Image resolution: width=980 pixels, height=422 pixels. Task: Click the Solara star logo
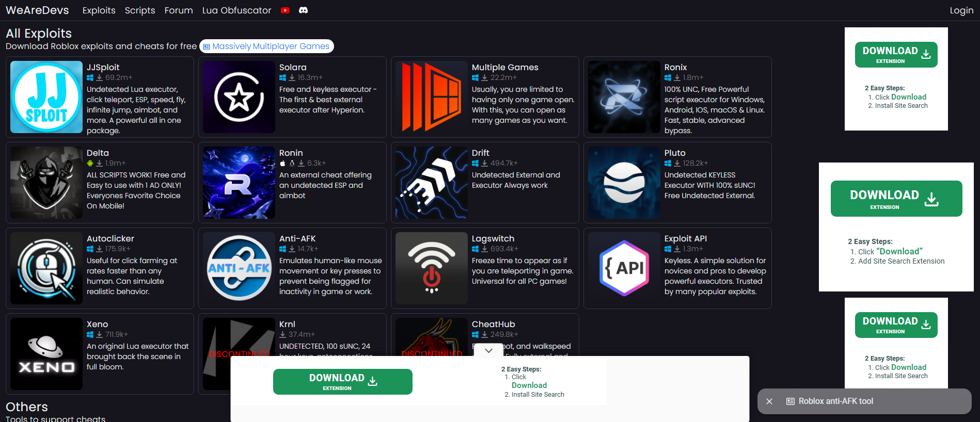(x=239, y=97)
